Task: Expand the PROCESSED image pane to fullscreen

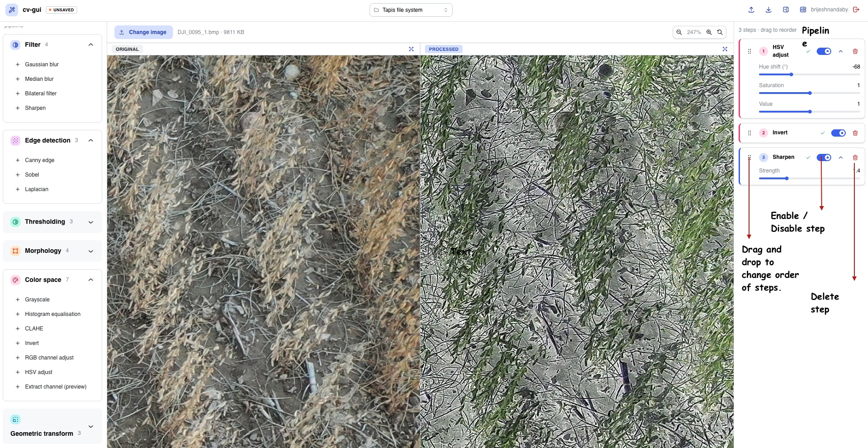Action: click(x=725, y=49)
